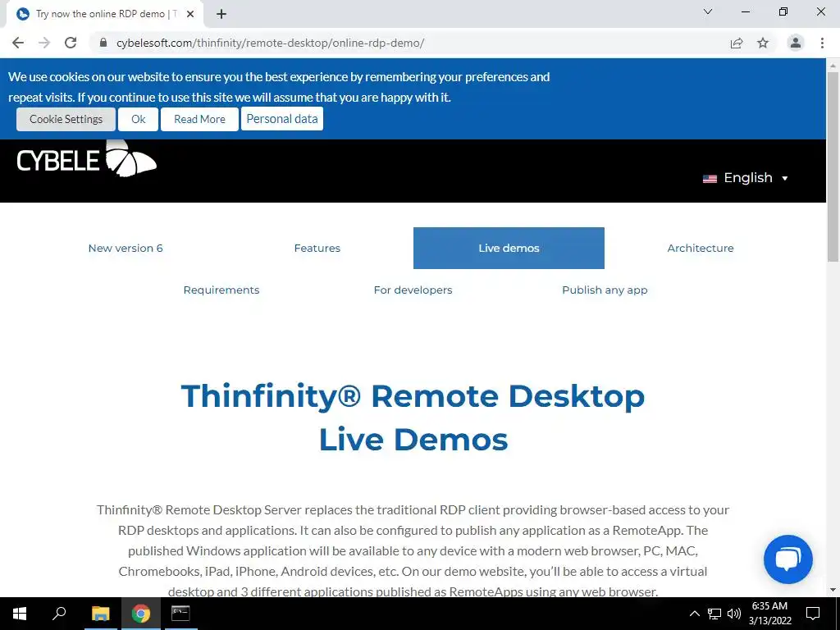Open a new tab with the plus button
The height and width of the screenshot is (630, 840).
(x=221, y=14)
